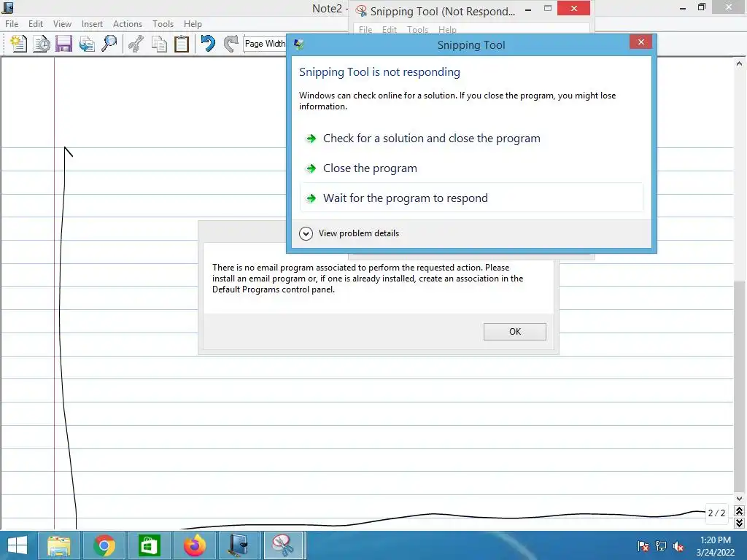Choose Close the program option
Screen dimensions: 747x560
472,168
